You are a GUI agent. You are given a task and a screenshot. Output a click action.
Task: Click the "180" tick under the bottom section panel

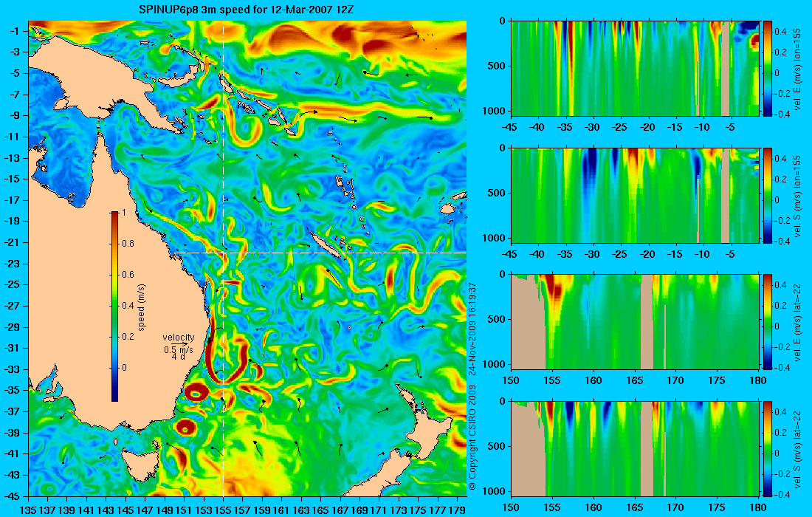tap(758, 507)
